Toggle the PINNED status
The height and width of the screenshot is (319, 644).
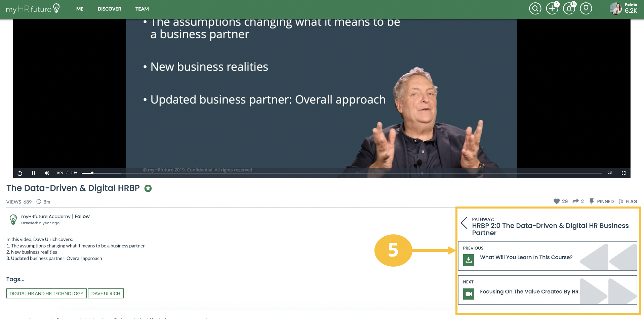pyautogui.click(x=602, y=201)
